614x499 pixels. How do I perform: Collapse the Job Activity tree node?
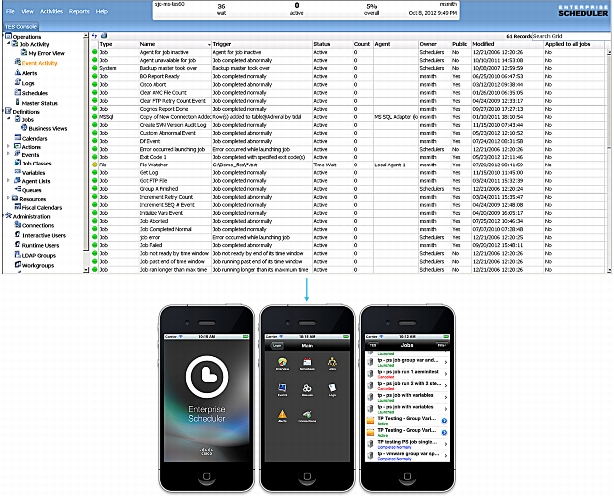pyautogui.click(x=9, y=44)
